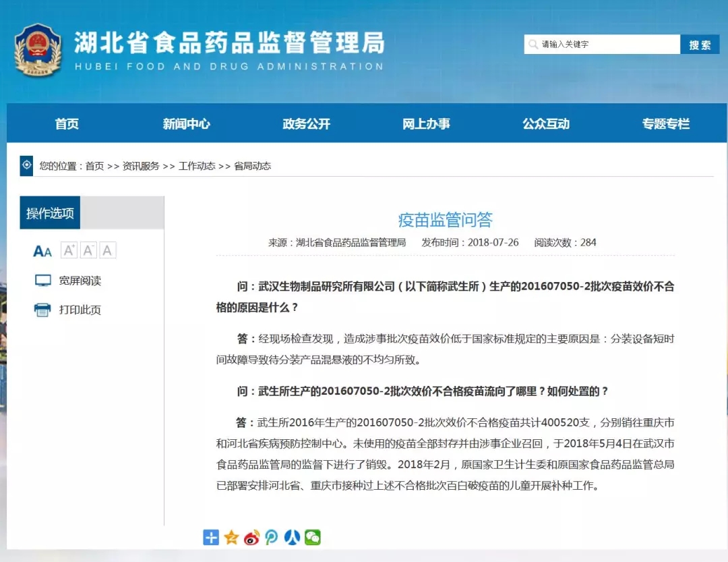Select the 操作选项 panel tab
This screenshot has height=562, width=728.
click(50, 213)
